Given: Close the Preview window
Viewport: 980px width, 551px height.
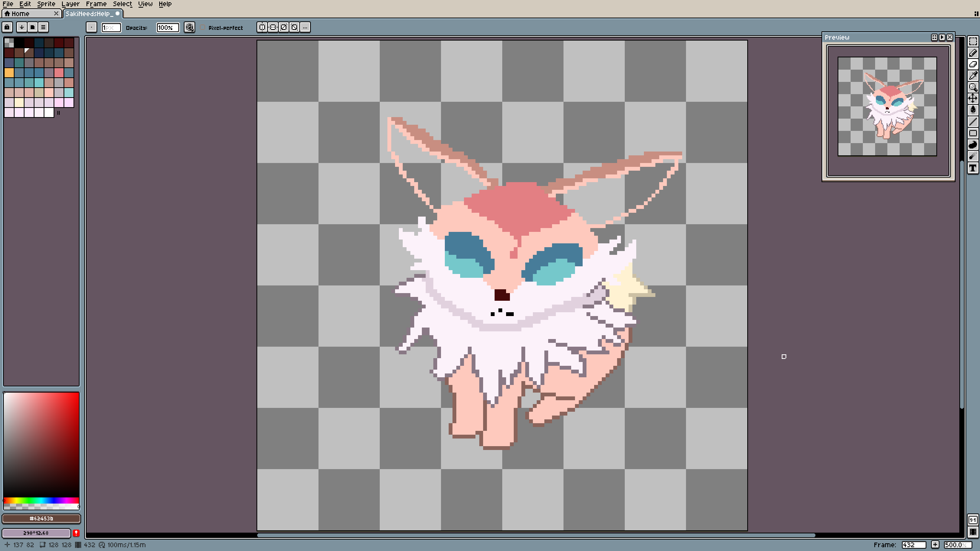Looking at the screenshot, I should tap(950, 37).
